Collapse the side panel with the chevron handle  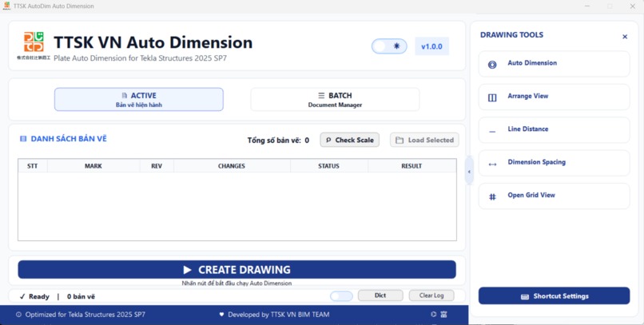pos(469,172)
